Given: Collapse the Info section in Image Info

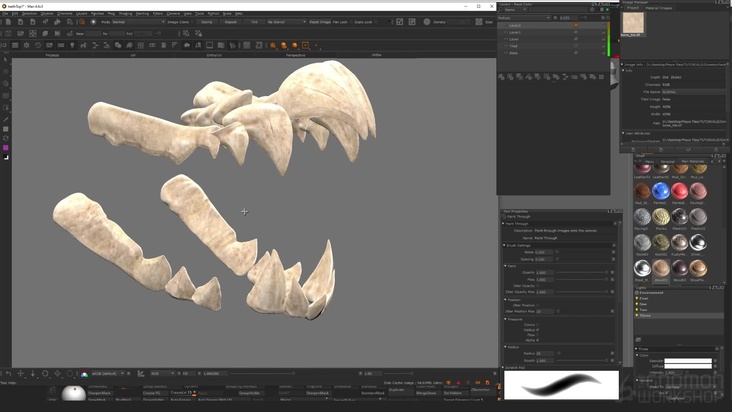Looking at the screenshot, I should [x=624, y=70].
